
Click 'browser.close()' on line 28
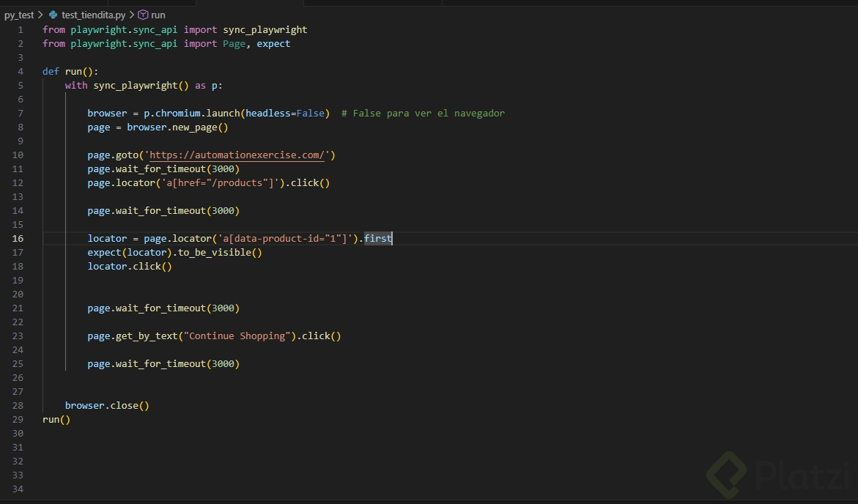pos(107,406)
